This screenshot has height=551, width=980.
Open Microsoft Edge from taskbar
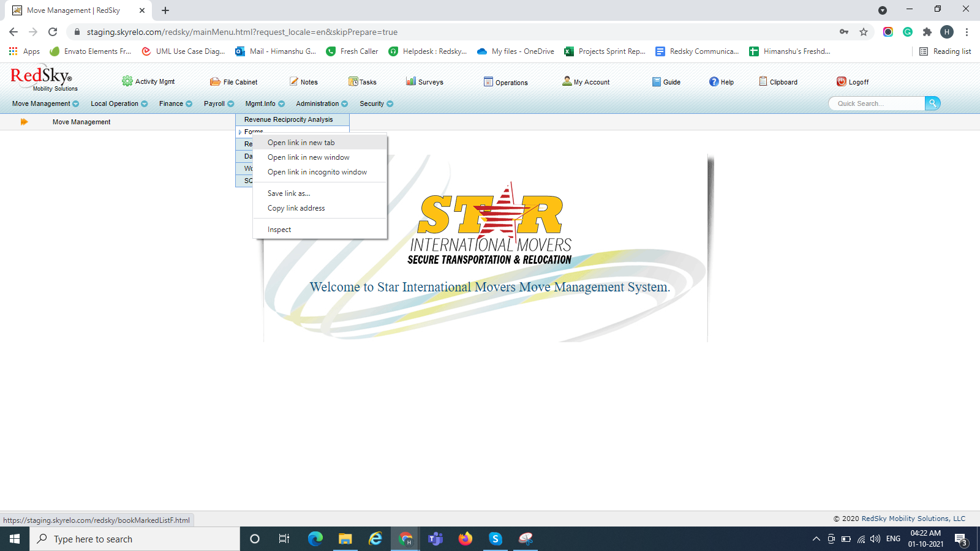tap(315, 539)
